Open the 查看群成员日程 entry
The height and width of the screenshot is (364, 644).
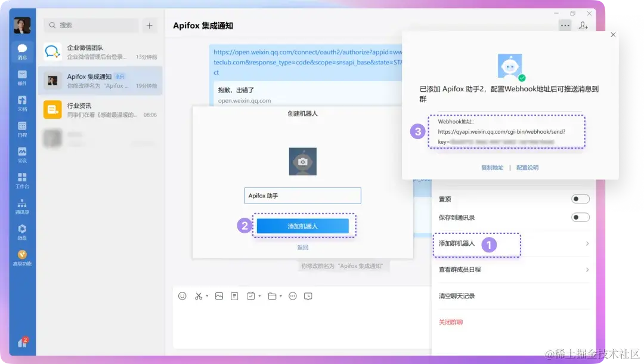[x=513, y=270]
